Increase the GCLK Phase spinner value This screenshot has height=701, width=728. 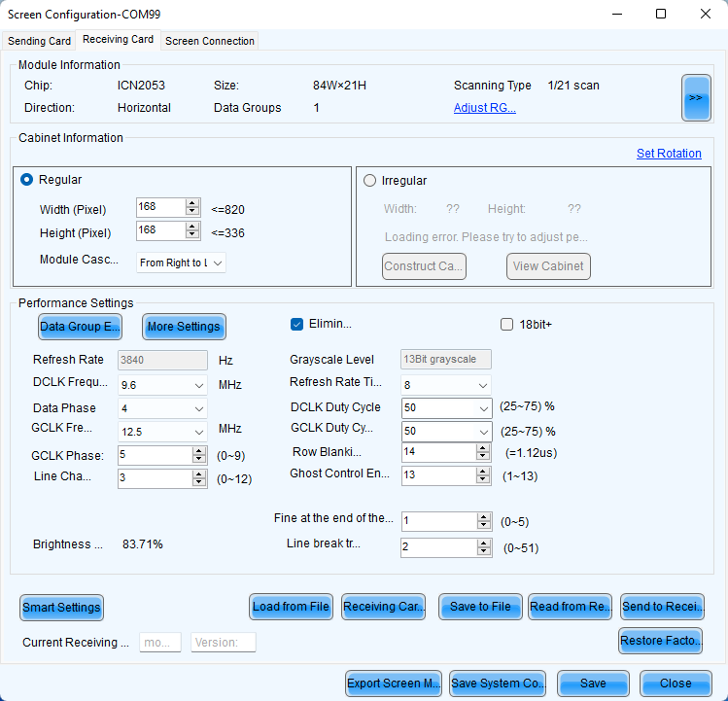point(199,450)
